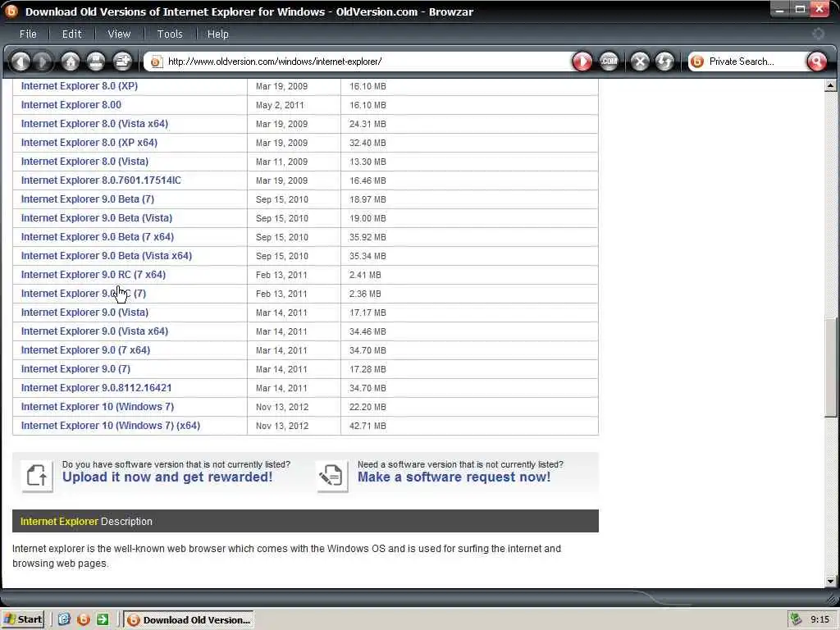Open Internet Explorer 8.0.7601.17514IC link
Image resolution: width=840 pixels, height=630 pixels.
tap(101, 180)
